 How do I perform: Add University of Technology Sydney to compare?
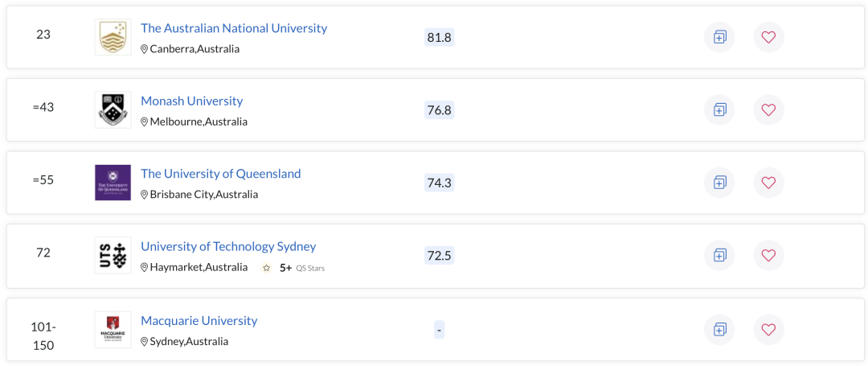click(719, 255)
